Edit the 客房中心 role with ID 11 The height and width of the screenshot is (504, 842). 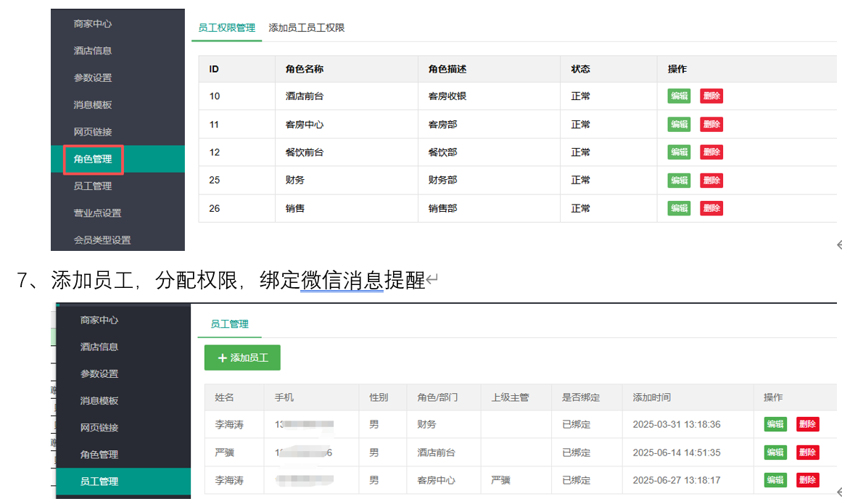679,125
